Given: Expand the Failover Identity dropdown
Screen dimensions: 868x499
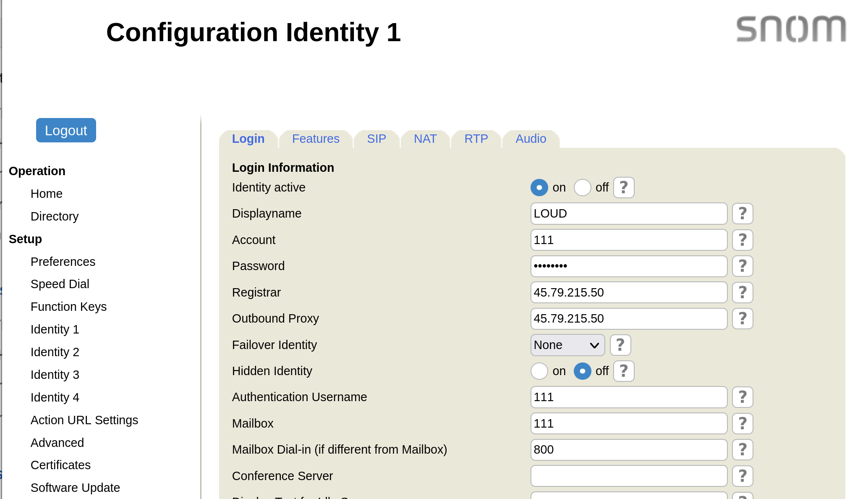Looking at the screenshot, I should click(567, 345).
